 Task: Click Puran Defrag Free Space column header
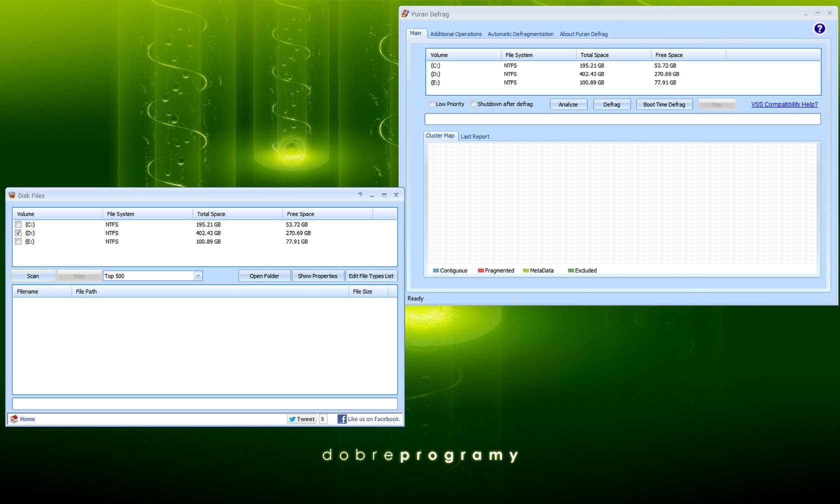coord(688,55)
